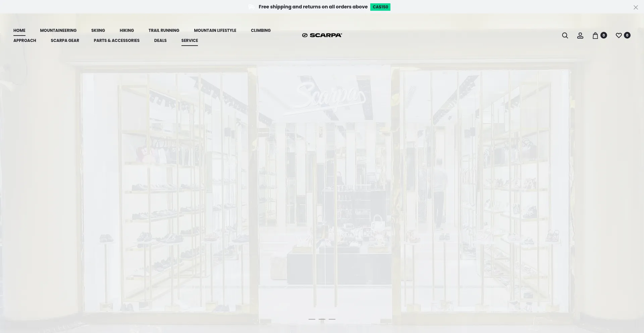Click the CA$150 green badge
Image resolution: width=644 pixels, height=333 pixels.
pos(380,7)
